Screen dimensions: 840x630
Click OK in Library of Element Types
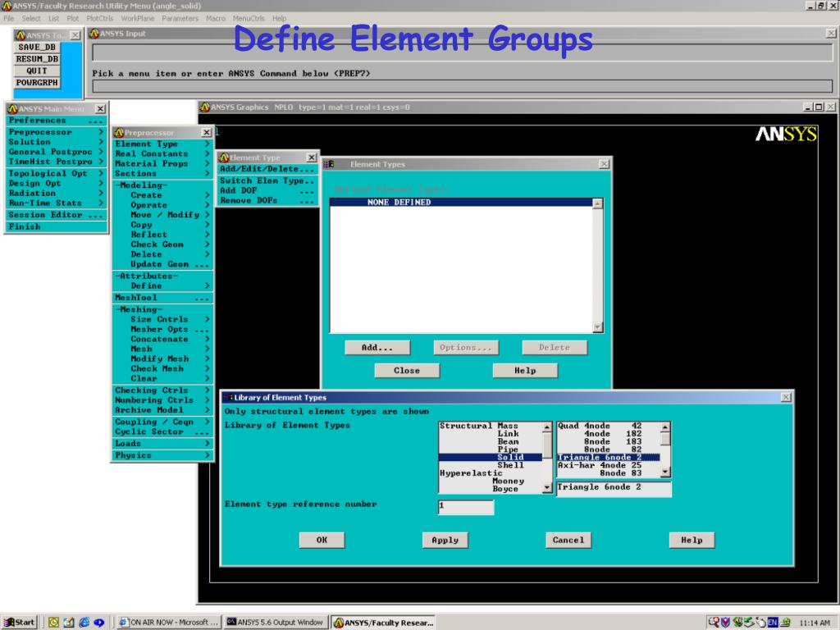(x=322, y=541)
